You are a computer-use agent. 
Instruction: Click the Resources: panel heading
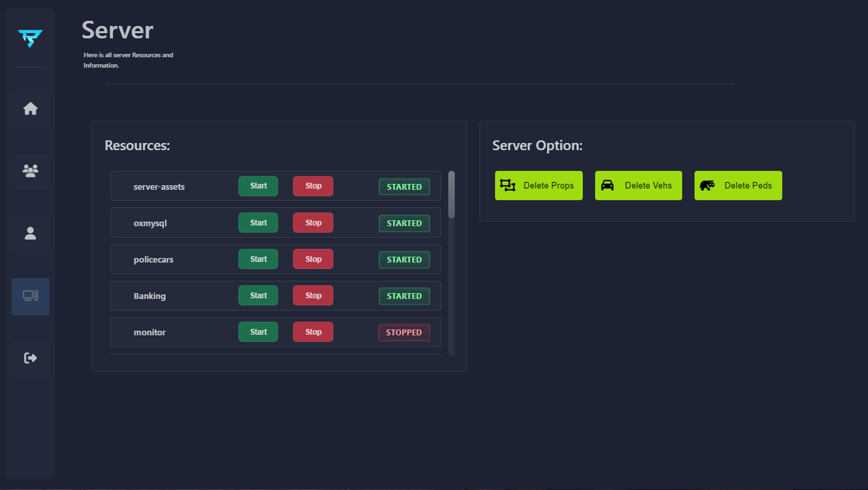(x=137, y=146)
